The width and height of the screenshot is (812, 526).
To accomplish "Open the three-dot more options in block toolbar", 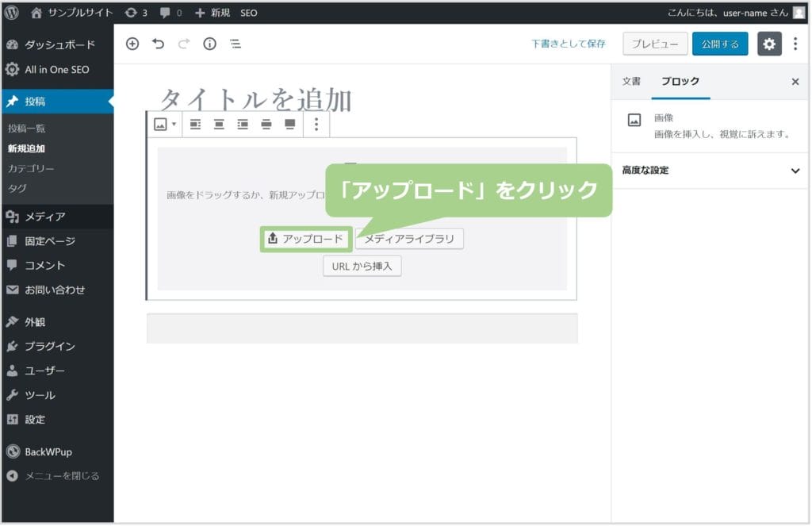I will pyautogui.click(x=316, y=124).
